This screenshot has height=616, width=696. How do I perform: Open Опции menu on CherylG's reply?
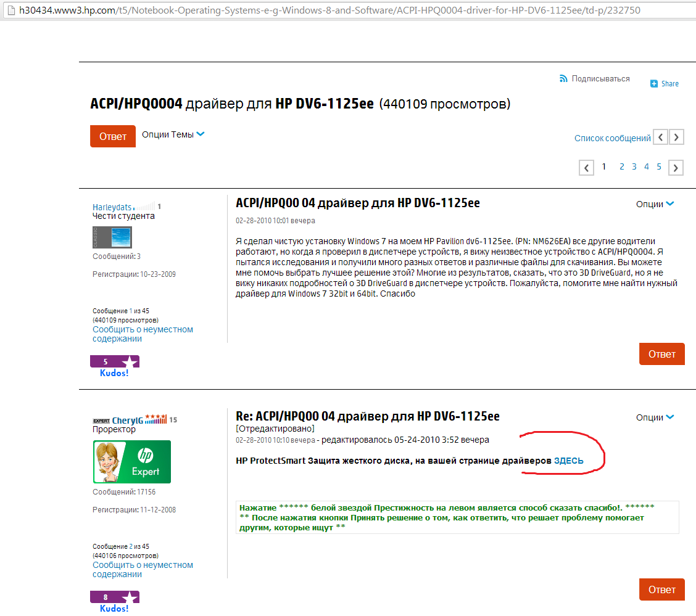click(655, 417)
